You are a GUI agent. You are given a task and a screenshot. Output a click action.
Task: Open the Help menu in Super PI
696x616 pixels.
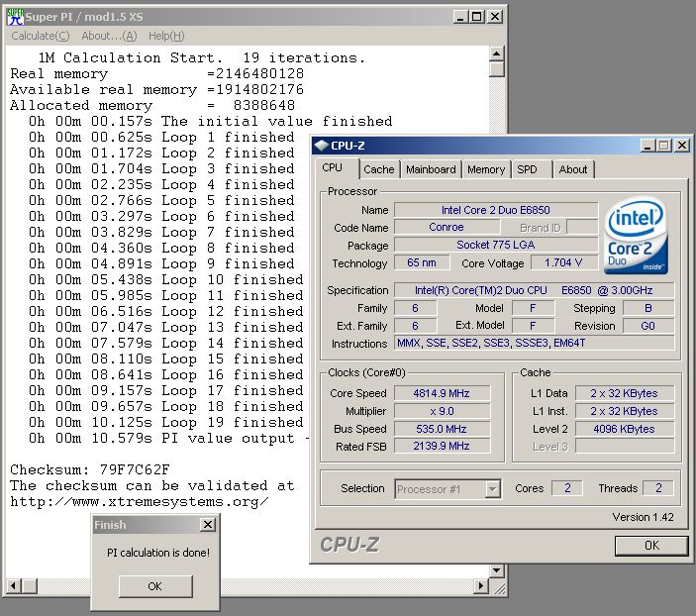[x=166, y=36]
